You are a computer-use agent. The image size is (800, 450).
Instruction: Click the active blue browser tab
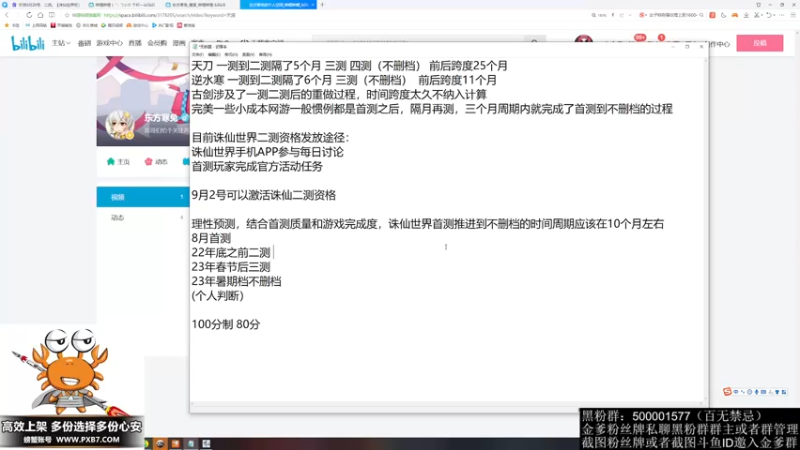point(278,5)
